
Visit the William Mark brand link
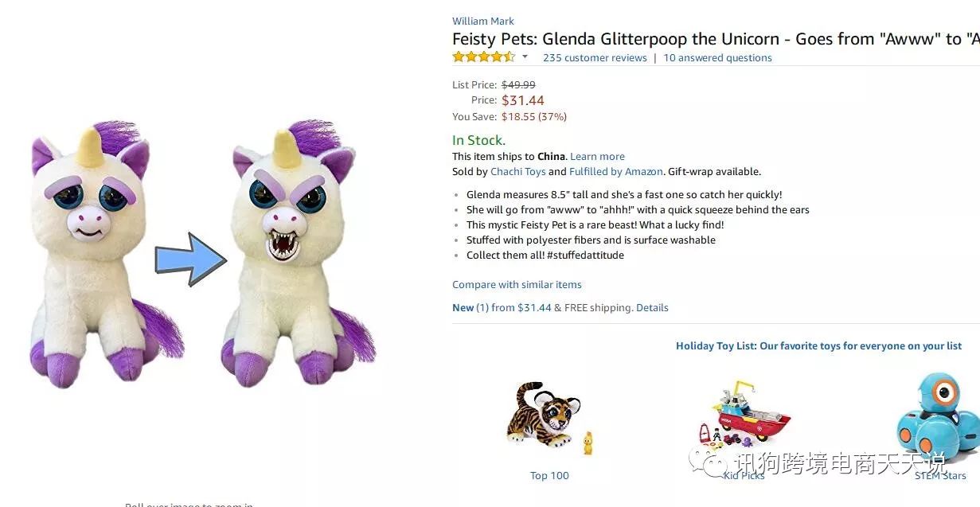coord(483,21)
